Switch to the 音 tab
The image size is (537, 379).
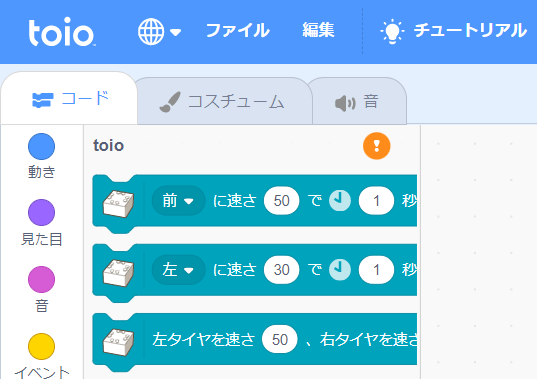(358, 102)
